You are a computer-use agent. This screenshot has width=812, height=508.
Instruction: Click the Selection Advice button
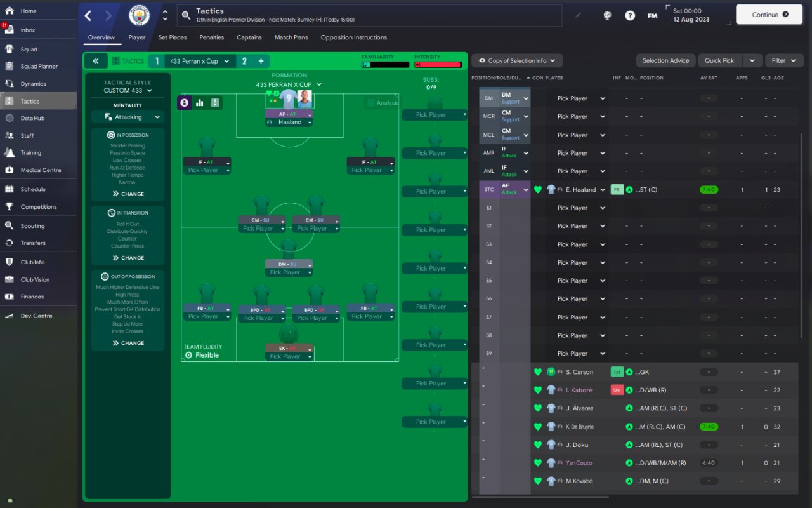tap(665, 61)
